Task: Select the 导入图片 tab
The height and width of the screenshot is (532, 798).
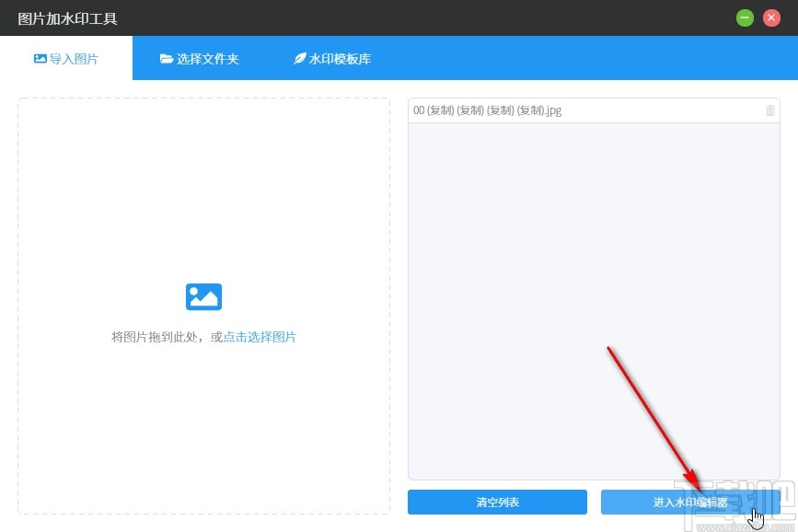Action: tap(66, 57)
